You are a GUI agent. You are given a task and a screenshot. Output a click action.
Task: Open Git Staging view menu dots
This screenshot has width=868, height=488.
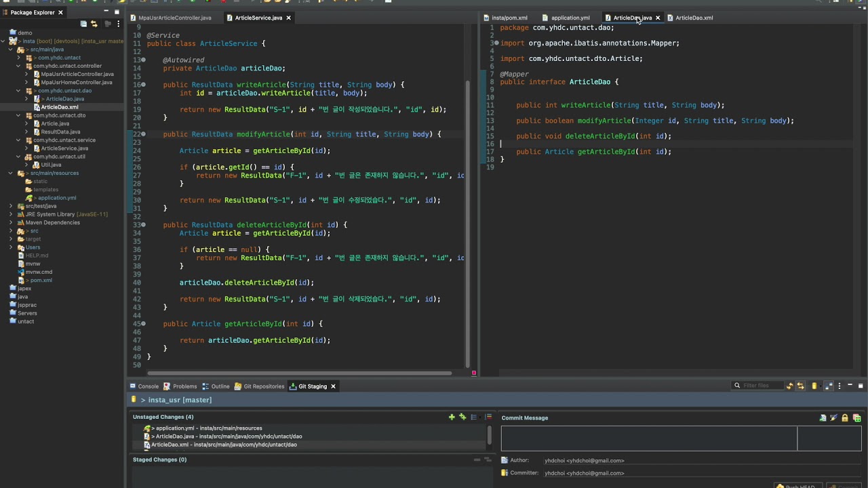[839, 386]
